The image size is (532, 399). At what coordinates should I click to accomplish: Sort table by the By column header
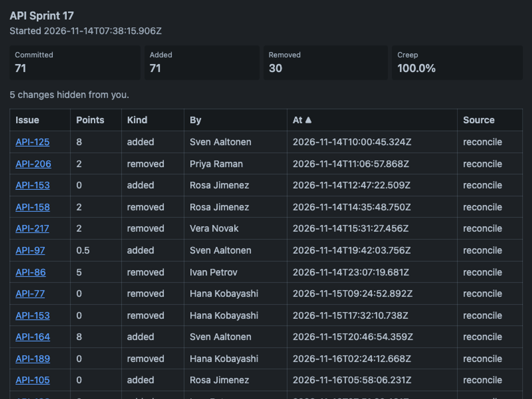pos(235,120)
